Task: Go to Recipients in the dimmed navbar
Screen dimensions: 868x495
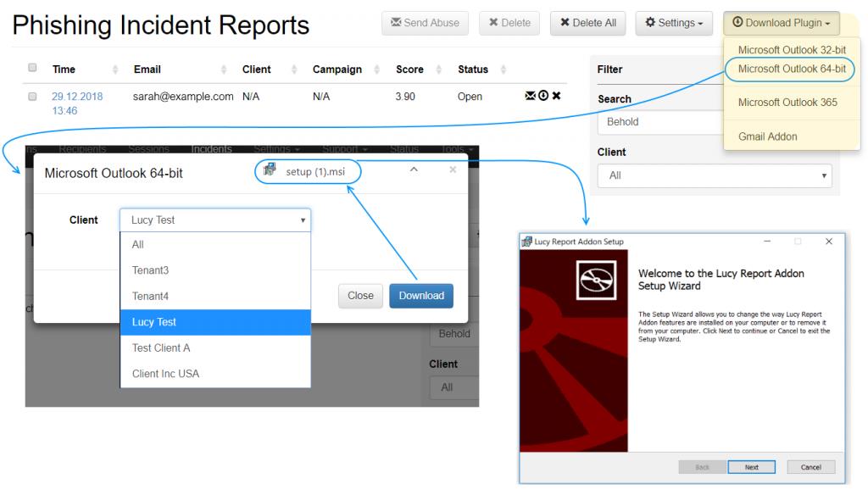Action: point(82,149)
